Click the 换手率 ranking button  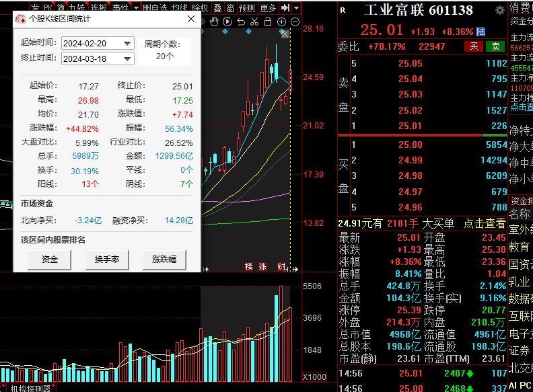tap(107, 260)
